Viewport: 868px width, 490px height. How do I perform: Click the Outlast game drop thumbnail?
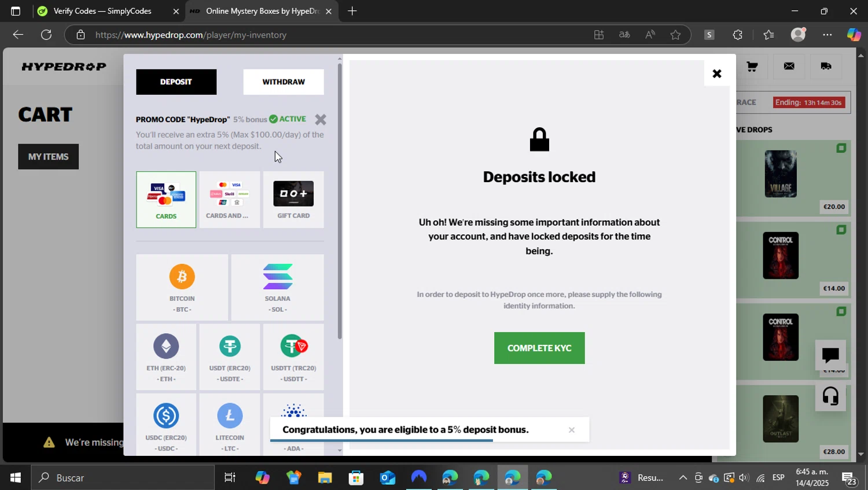(781, 419)
